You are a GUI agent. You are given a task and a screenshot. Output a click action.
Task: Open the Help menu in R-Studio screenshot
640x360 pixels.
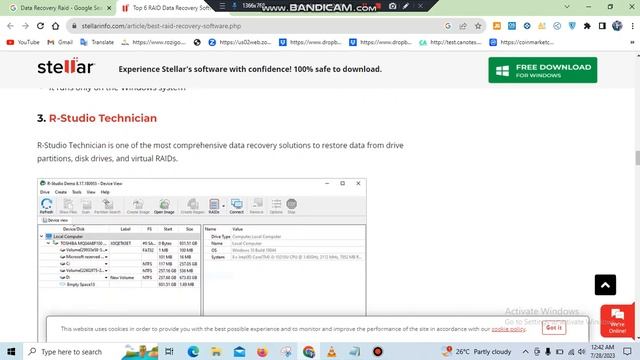105,192
